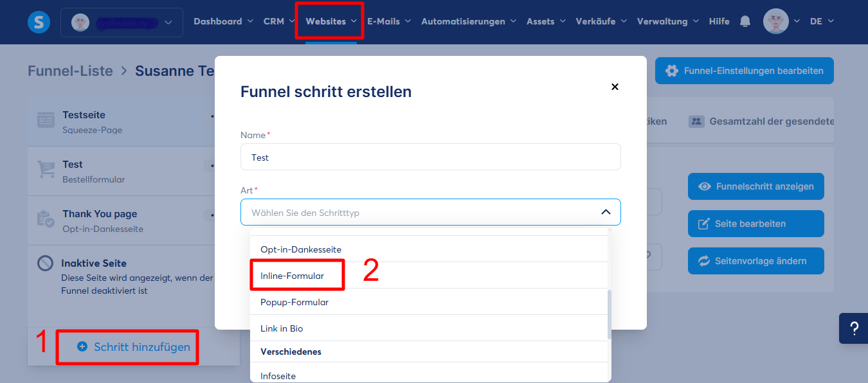Open the Automatisierungen menu
Screen dimensions: 868x383
click(x=469, y=21)
